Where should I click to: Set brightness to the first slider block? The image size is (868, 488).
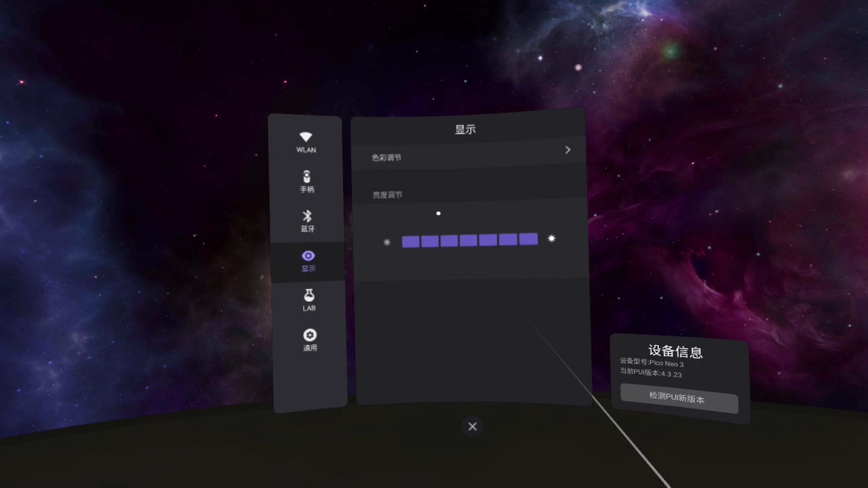(410, 242)
